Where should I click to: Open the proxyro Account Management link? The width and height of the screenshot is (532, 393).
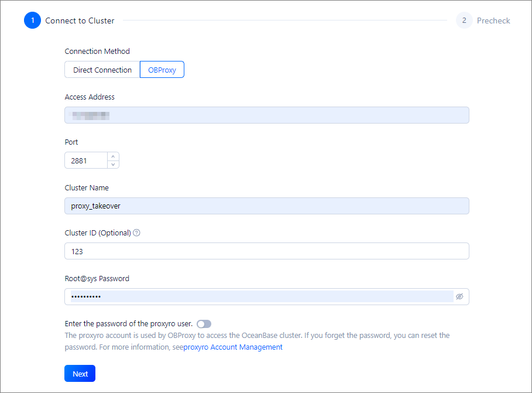point(233,347)
